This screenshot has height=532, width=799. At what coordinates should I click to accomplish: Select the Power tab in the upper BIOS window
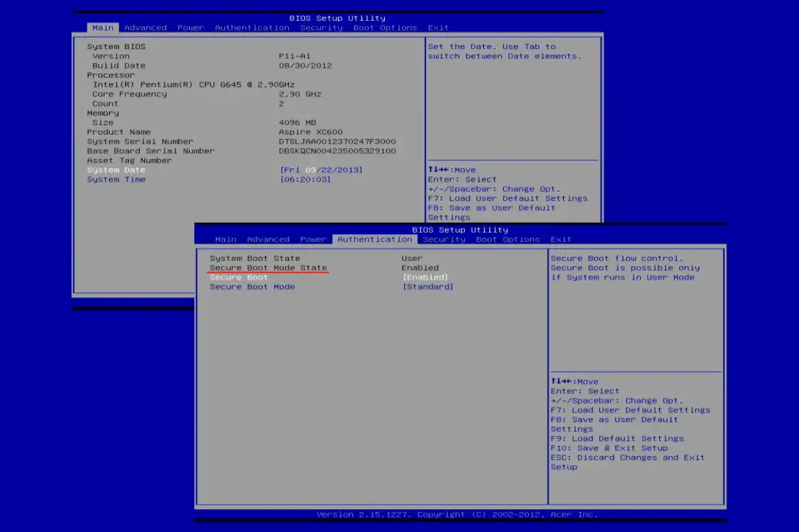191,28
